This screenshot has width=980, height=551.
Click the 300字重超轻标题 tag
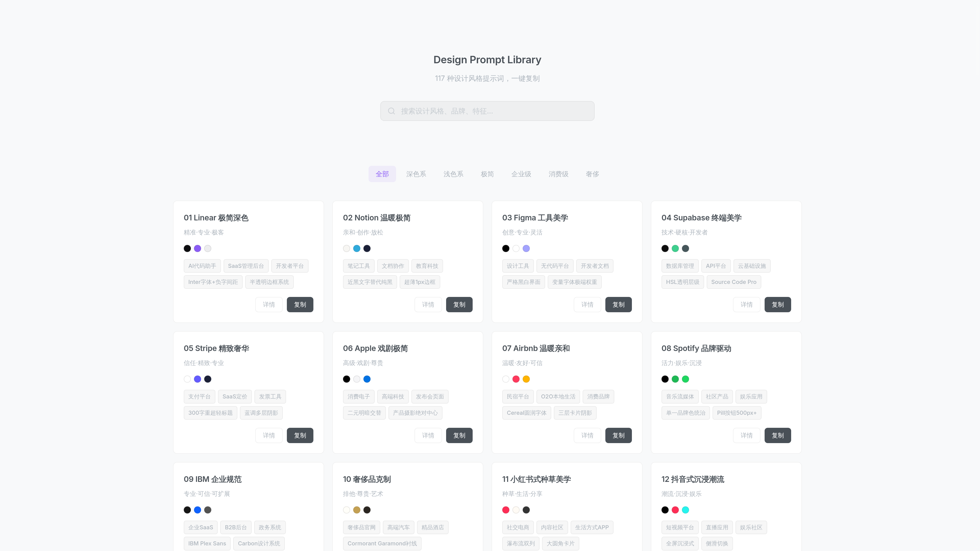210,412
